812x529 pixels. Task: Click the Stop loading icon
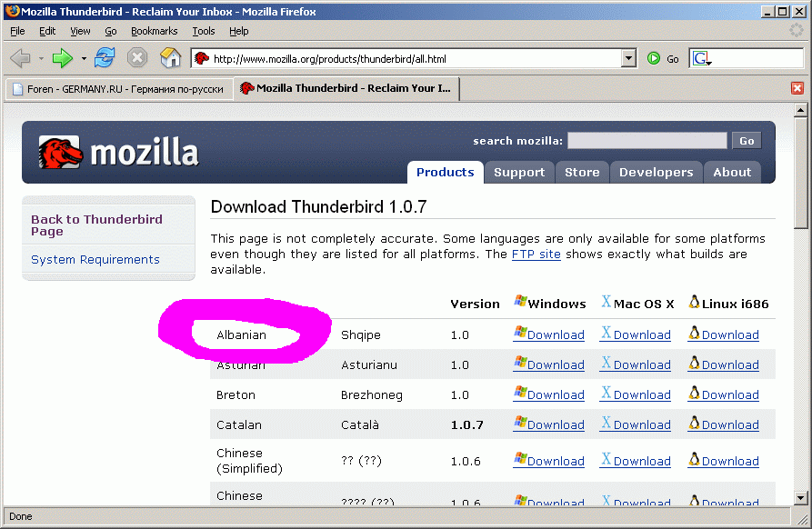pos(137,58)
